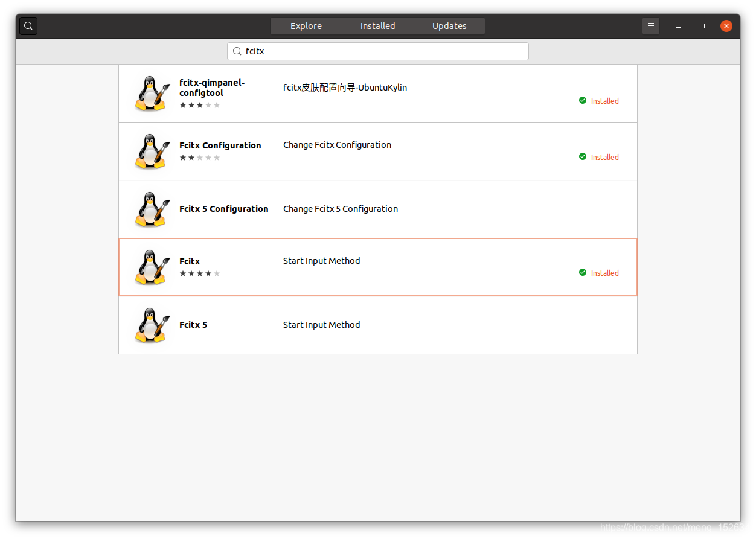
Task: Minimize the Software window
Action: pos(679,26)
